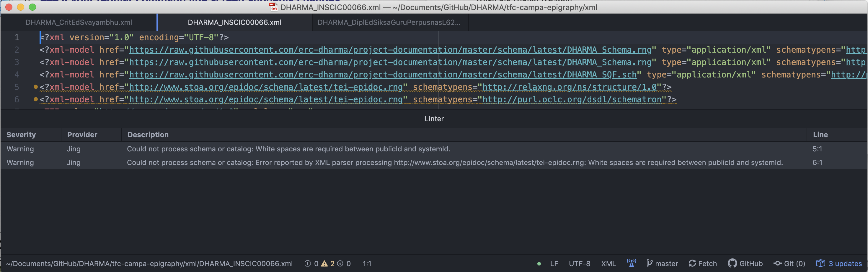
Task: Open the DHARMA_SQF.sch link on line 4
Action: (383, 75)
